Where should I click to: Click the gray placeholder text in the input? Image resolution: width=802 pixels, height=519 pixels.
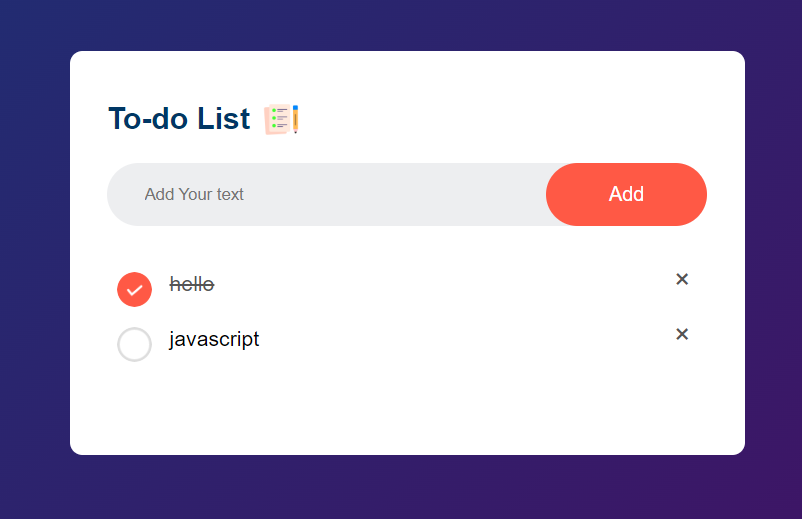click(x=194, y=194)
